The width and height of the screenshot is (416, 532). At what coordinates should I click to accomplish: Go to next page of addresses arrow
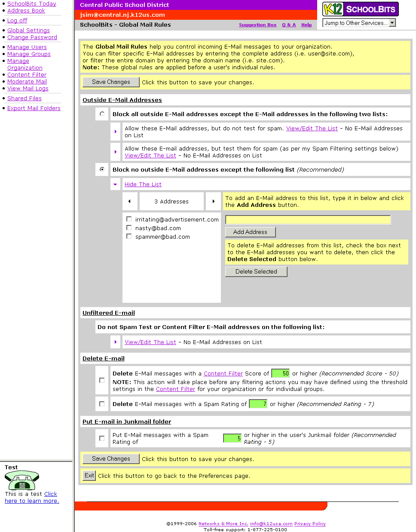[x=214, y=201]
